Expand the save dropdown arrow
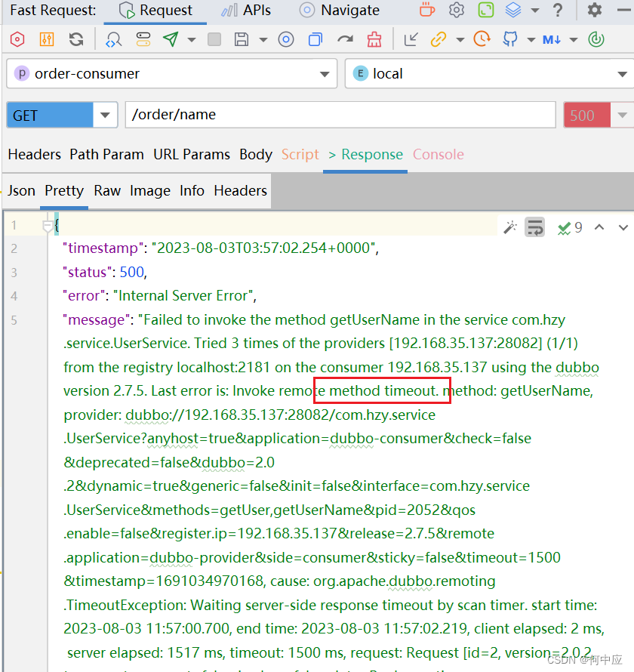This screenshot has width=634, height=672. pyautogui.click(x=263, y=40)
